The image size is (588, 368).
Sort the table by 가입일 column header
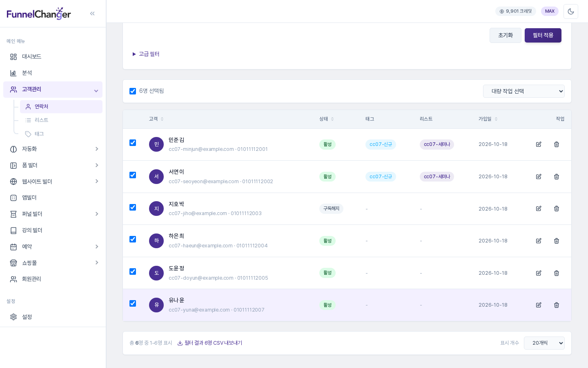click(x=488, y=119)
